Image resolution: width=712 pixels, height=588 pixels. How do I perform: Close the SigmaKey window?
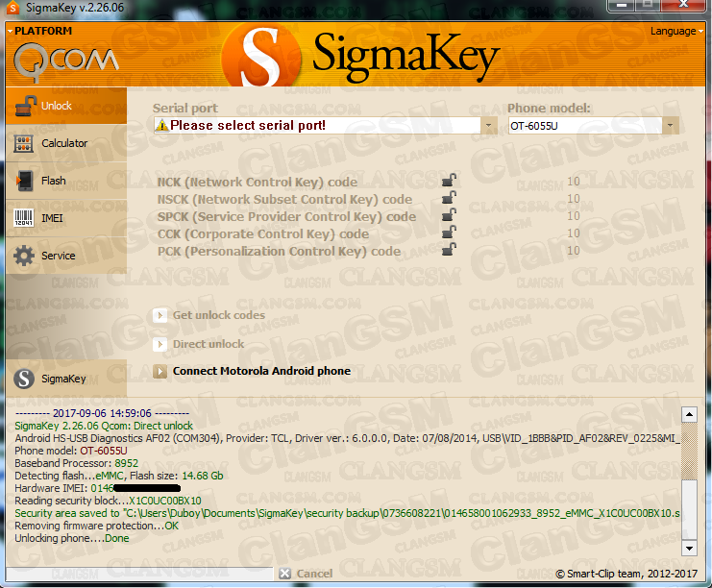click(x=683, y=6)
